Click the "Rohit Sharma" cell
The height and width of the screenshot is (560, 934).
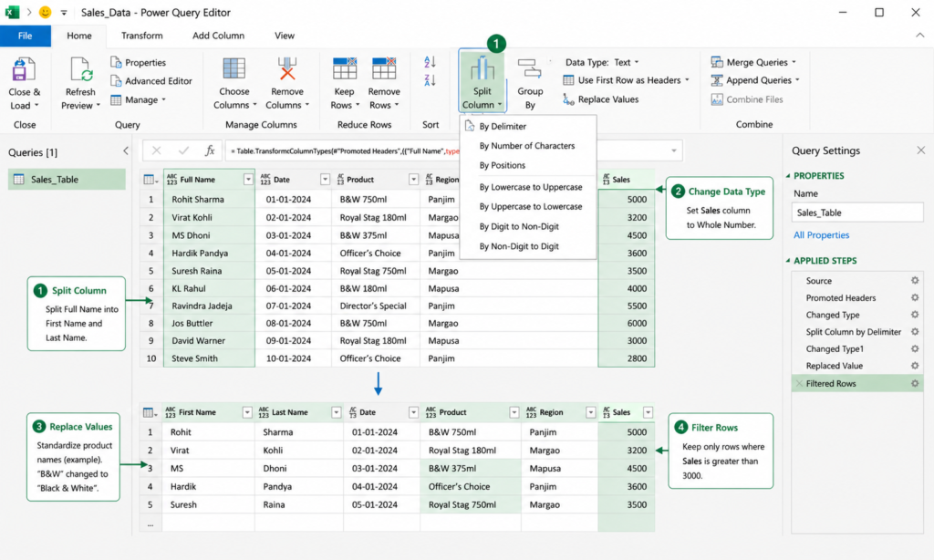coord(209,199)
